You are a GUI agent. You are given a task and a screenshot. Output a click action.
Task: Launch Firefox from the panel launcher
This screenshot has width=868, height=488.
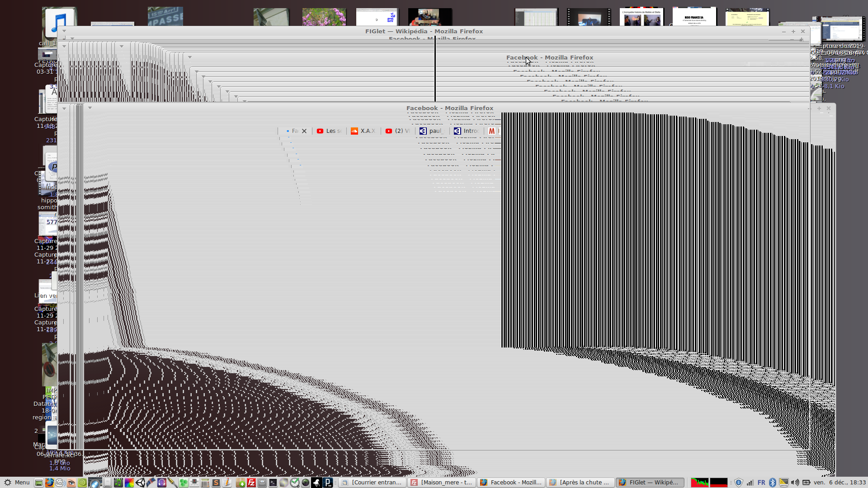click(x=49, y=483)
